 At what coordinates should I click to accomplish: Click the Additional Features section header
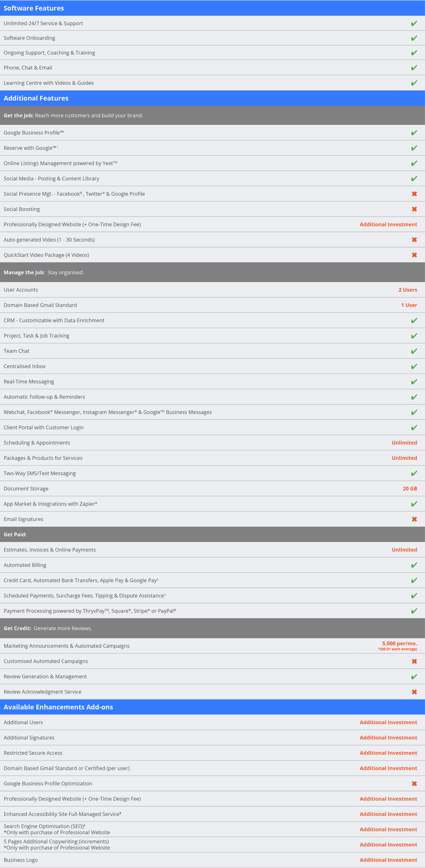tap(36, 98)
